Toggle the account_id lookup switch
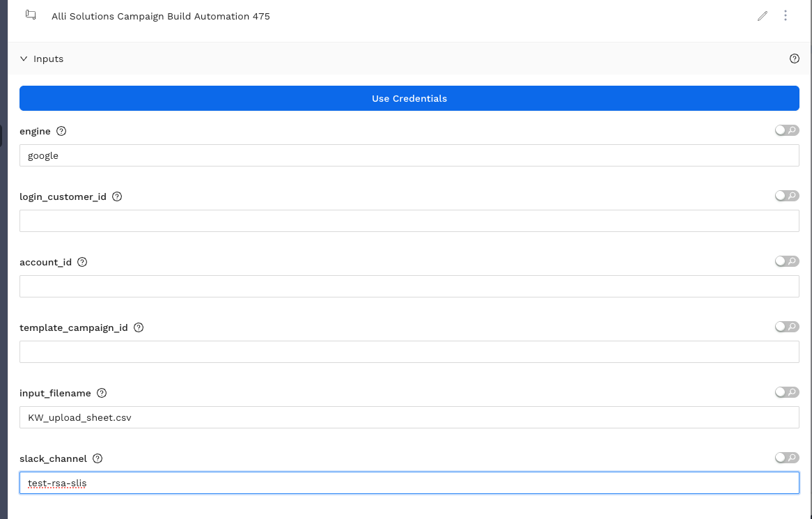This screenshot has width=812, height=519. tap(786, 261)
